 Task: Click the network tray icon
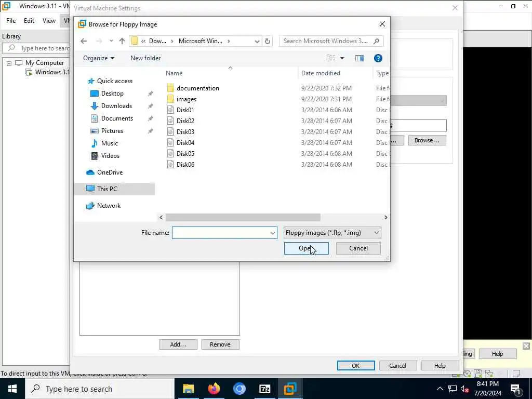click(x=453, y=389)
